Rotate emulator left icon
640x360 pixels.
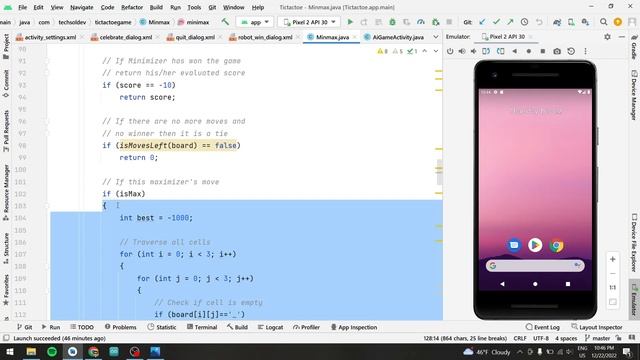(x=486, y=51)
